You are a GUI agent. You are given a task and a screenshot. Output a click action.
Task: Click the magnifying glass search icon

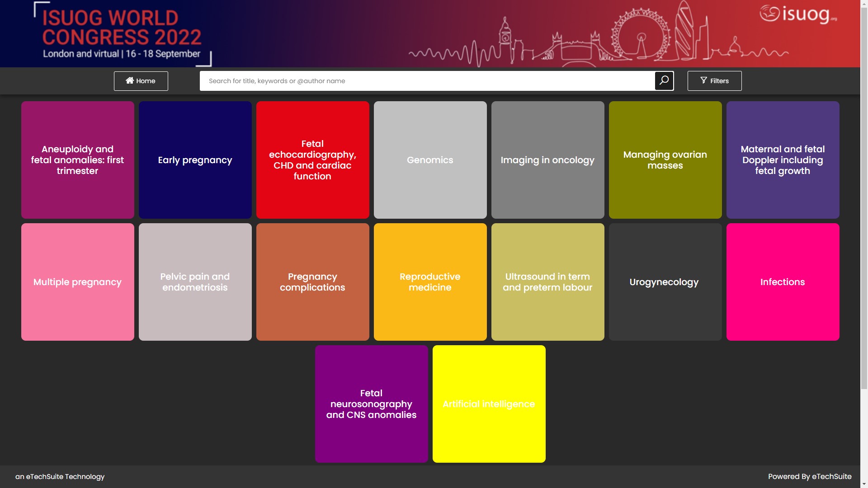(x=664, y=81)
